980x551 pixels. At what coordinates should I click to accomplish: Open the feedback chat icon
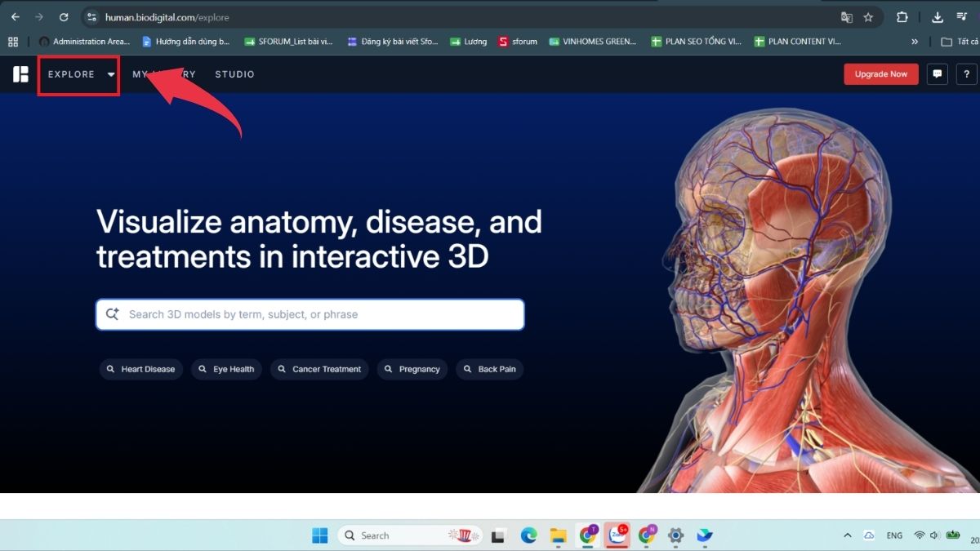938,74
